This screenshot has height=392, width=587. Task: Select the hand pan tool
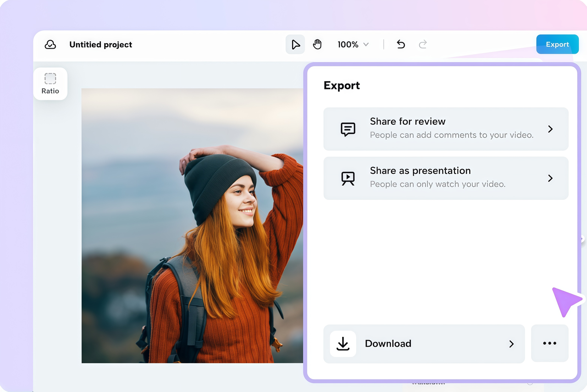(x=317, y=44)
